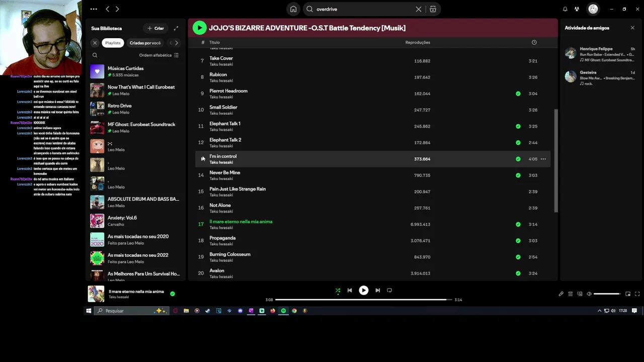Show hidden system tray icons chevron

[x=599, y=311]
